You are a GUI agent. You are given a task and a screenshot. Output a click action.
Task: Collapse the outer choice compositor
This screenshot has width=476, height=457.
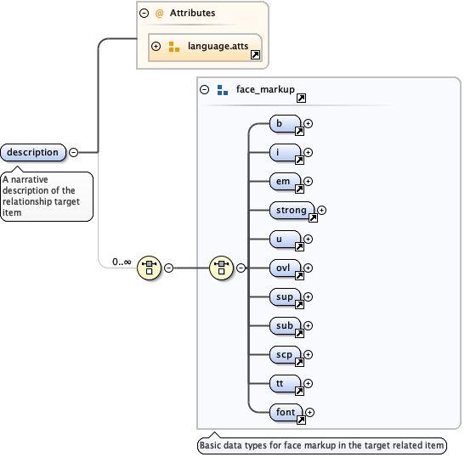(x=169, y=268)
